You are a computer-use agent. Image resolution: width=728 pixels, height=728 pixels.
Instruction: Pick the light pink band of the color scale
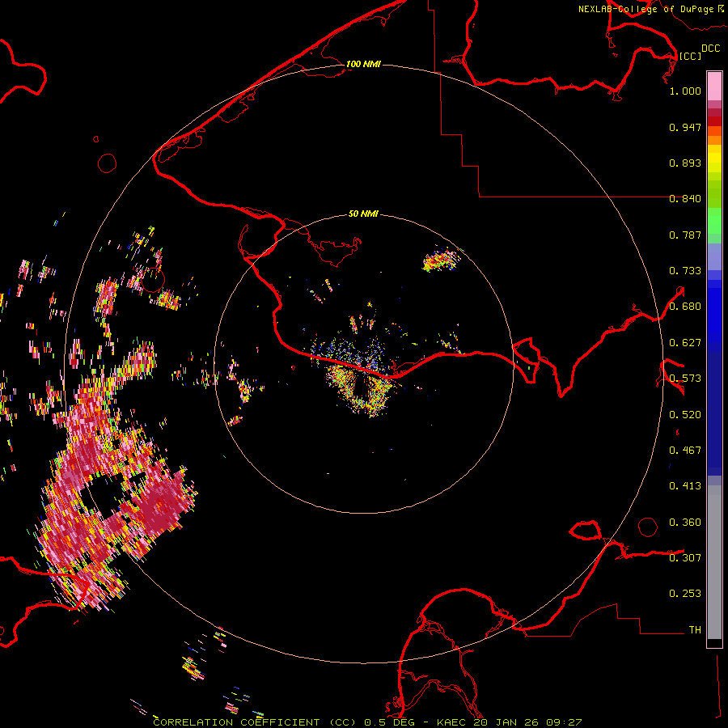point(714,87)
